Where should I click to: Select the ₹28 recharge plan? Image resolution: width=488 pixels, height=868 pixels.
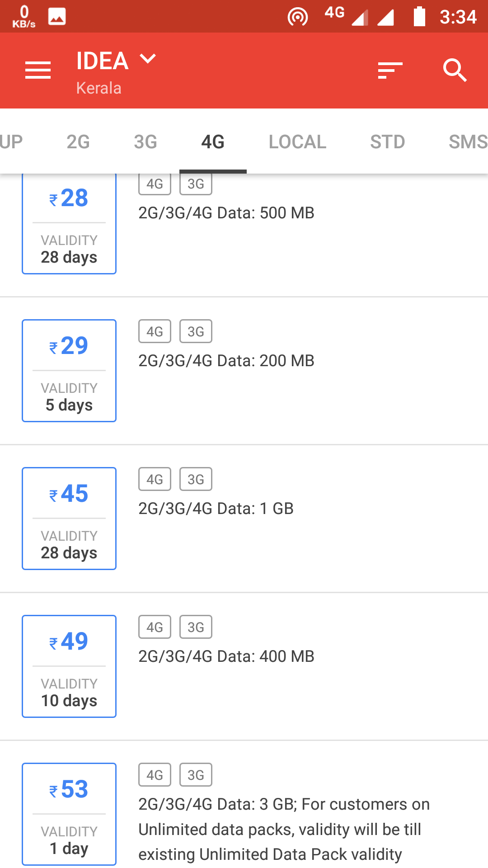(x=69, y=224)
